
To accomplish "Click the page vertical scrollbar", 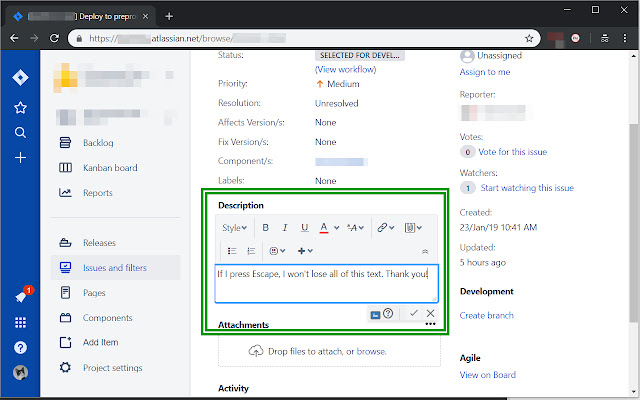I will 633,223.
